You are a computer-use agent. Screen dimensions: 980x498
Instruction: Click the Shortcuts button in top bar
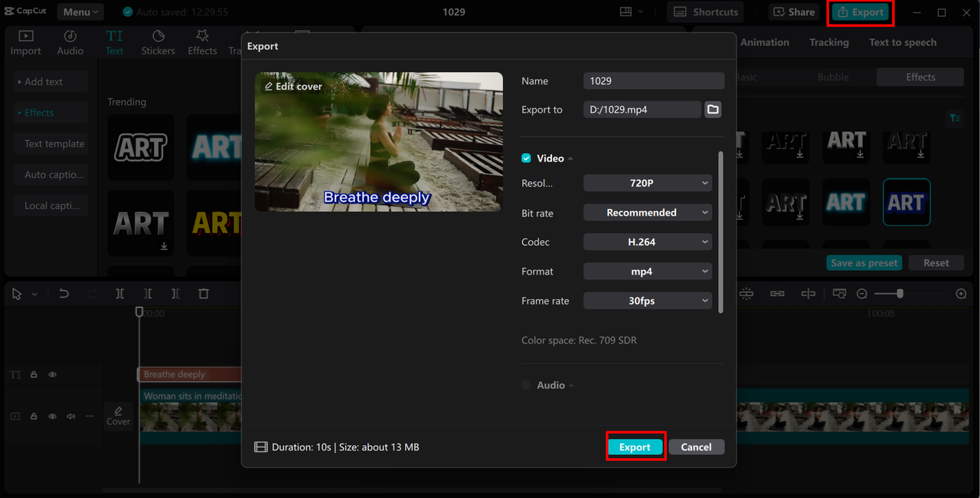706,11
